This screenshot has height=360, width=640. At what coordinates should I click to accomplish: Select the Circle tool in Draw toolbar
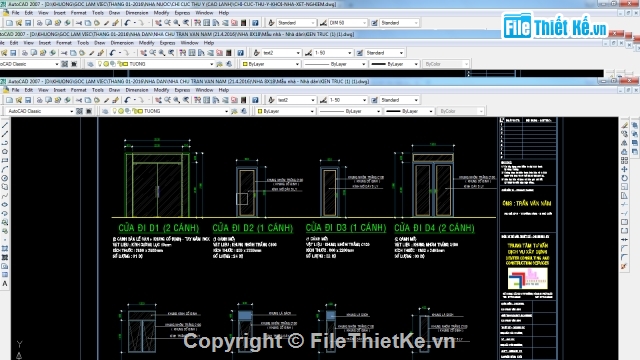click(5, 178)
